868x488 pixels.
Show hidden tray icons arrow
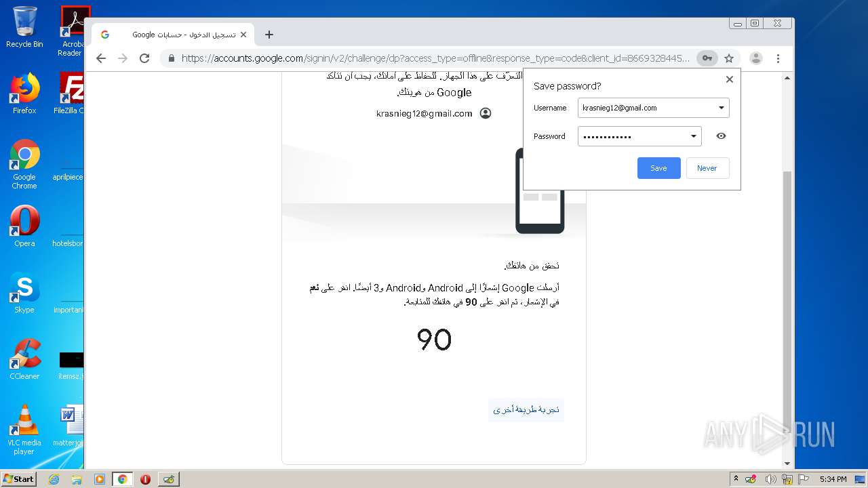(736, 479)
